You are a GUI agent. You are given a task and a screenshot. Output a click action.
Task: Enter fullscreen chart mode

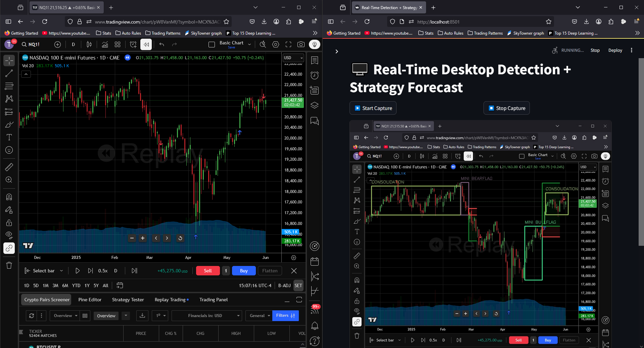[288, 44]
